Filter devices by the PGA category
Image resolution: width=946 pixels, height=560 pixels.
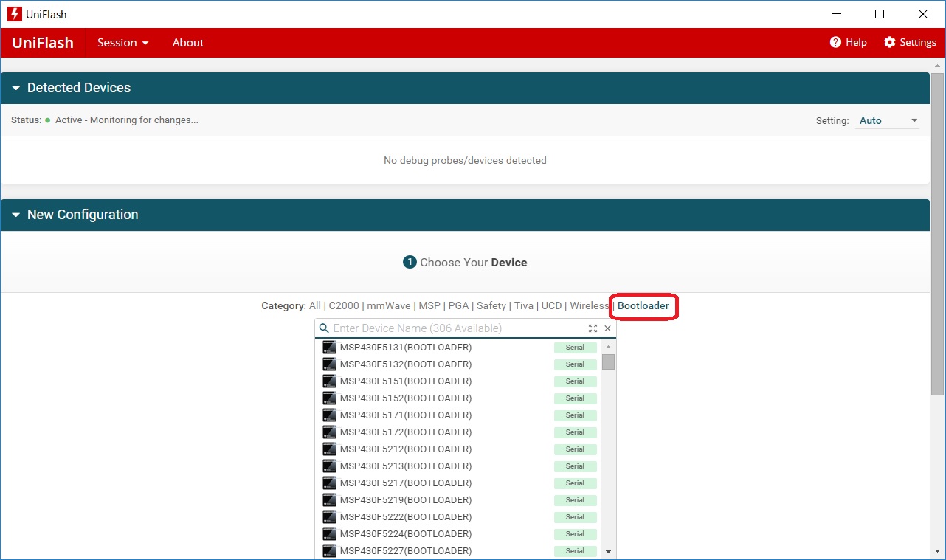(x=458, y=305)
